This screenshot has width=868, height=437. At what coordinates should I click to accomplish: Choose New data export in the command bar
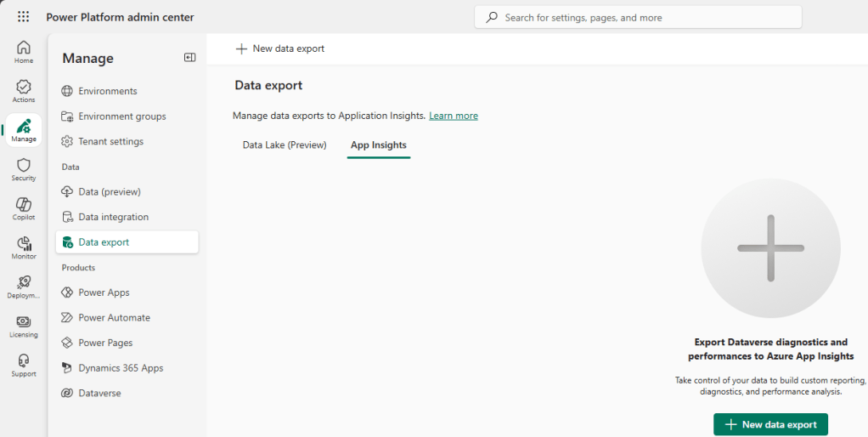pyautogui.click(x=280, y=48)
